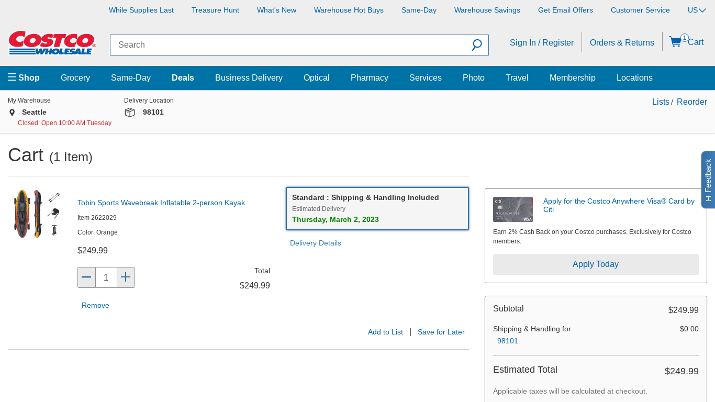Increase kayak quantity with plus button
715x402 pixels.
click(x=125, y=277)
